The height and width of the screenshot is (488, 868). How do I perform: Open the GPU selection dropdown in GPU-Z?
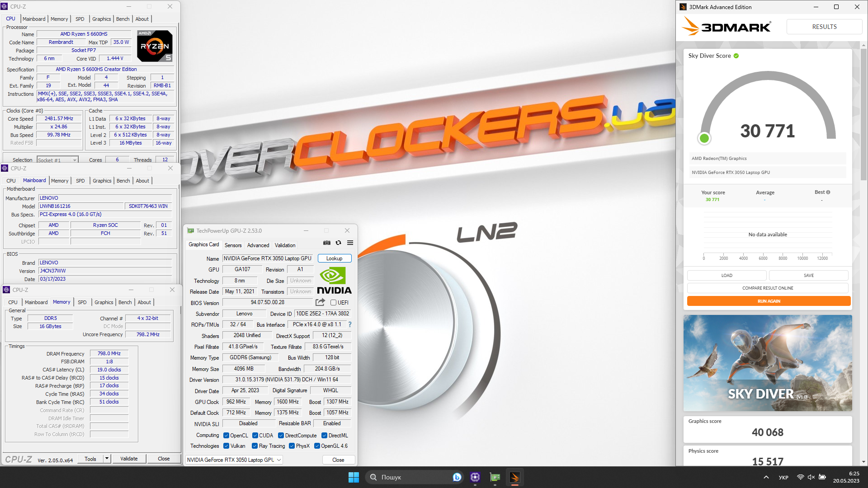click(x=234, y=460)
